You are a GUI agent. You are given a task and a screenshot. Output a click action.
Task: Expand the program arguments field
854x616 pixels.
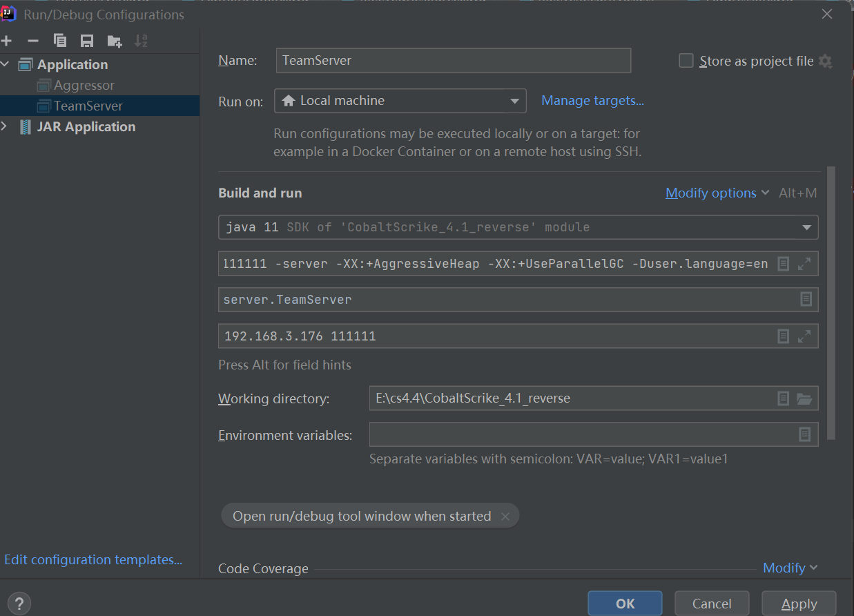[x=804, y=336]
